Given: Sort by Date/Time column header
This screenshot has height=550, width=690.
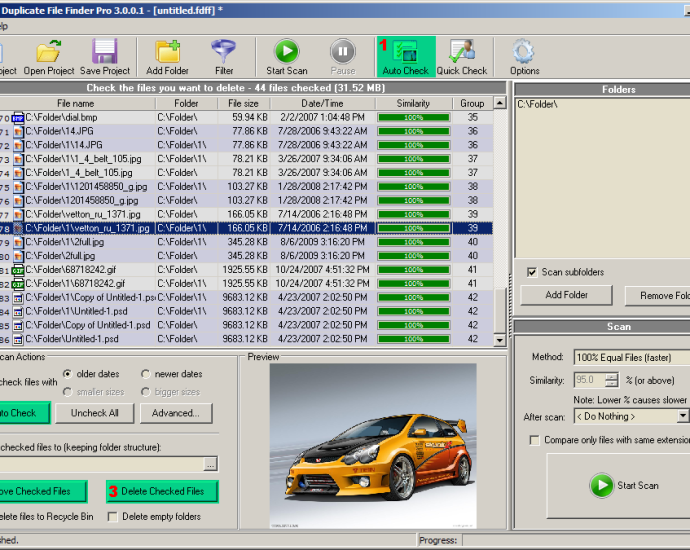Looking at the screenshot, I should coord(323,103).
